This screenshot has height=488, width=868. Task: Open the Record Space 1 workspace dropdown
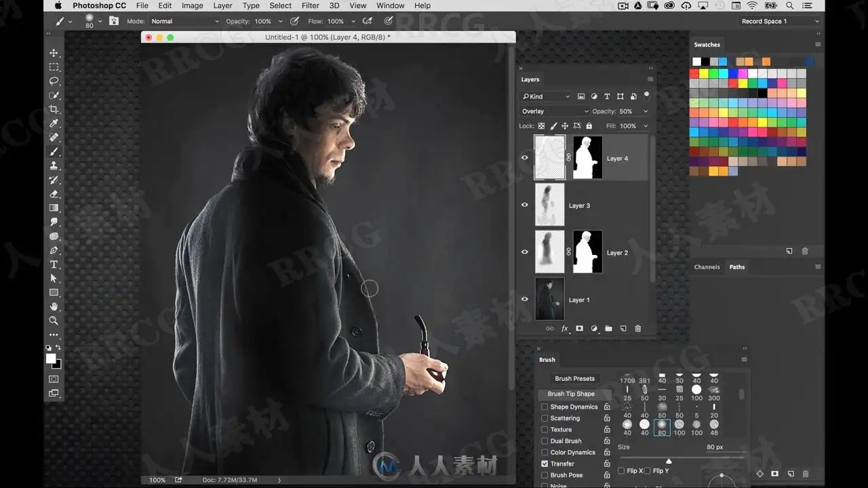780,22
